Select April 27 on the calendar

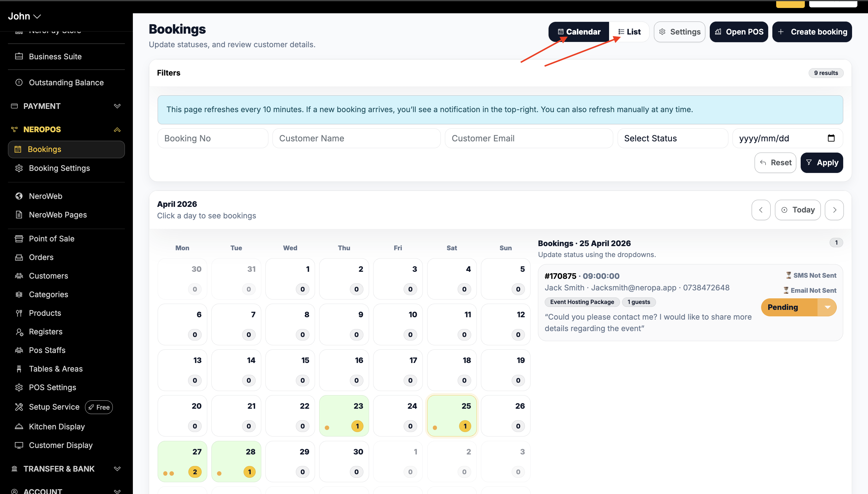pyautogui.click(x=182, y=462)
